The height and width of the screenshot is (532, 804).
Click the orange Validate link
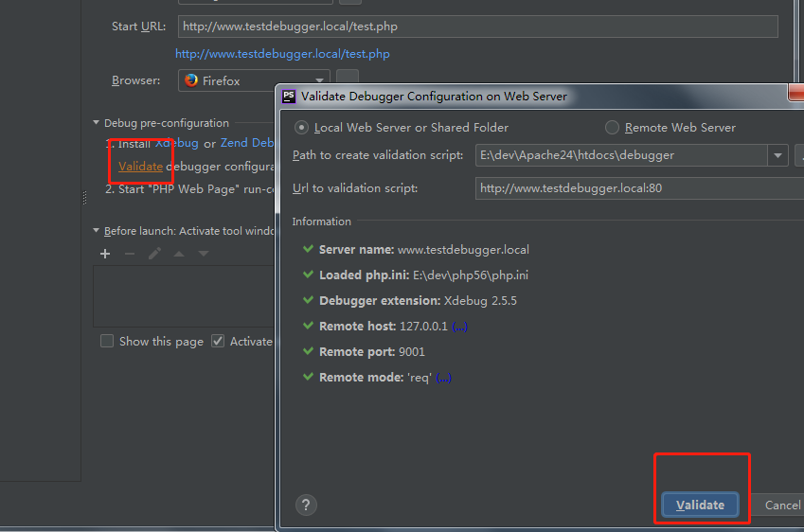(x=140, y=167)
